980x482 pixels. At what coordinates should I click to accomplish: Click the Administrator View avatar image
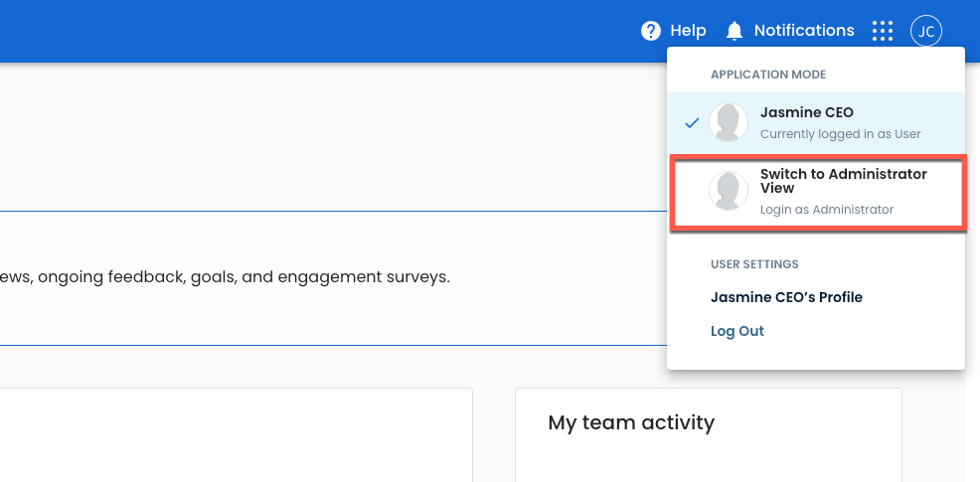click(729, 191)
